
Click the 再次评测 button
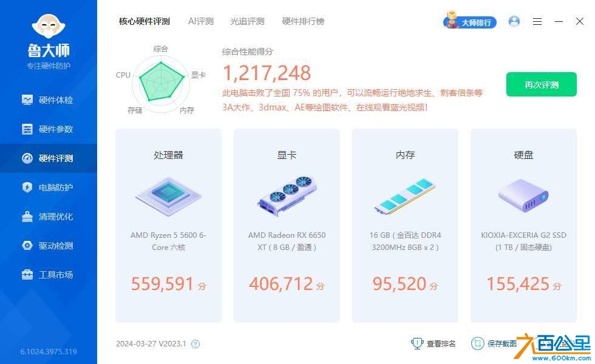point(541,84)
